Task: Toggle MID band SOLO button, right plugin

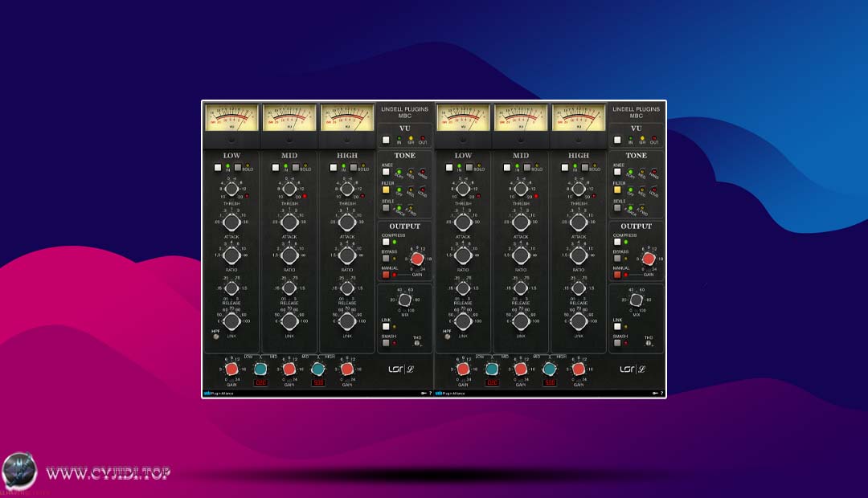Action: (x=527, y=167)
